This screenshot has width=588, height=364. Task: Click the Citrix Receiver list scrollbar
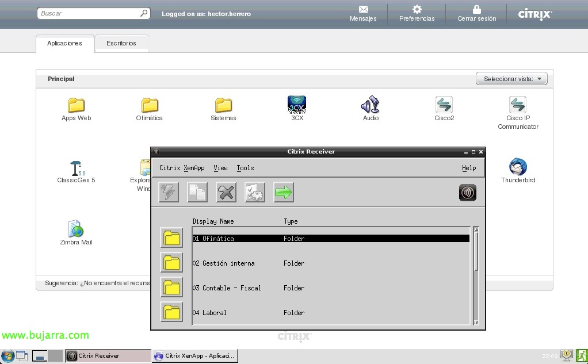pyautogui.click(x=476, y=275)
